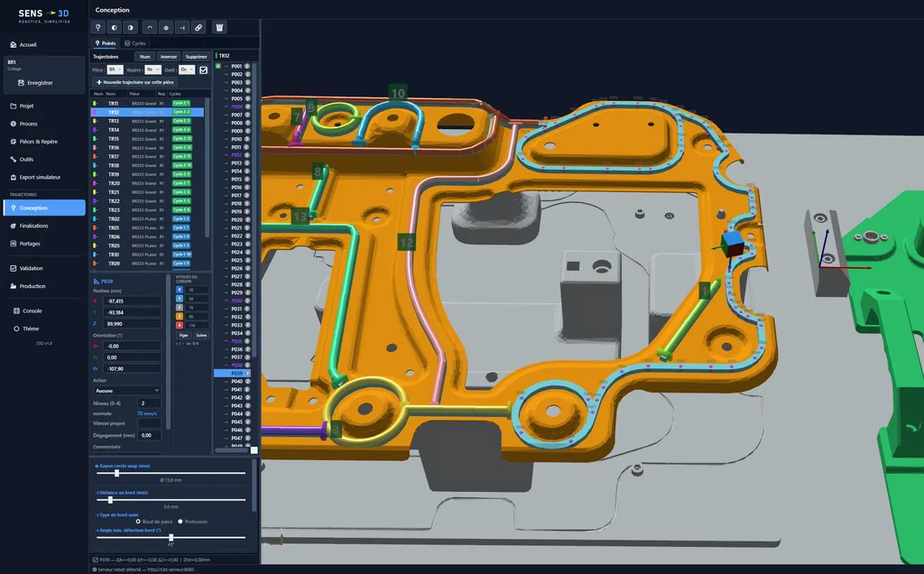Screen dimensions: 924x574
Task: Click the link chain toolbar icon
Action: (199, 28)
